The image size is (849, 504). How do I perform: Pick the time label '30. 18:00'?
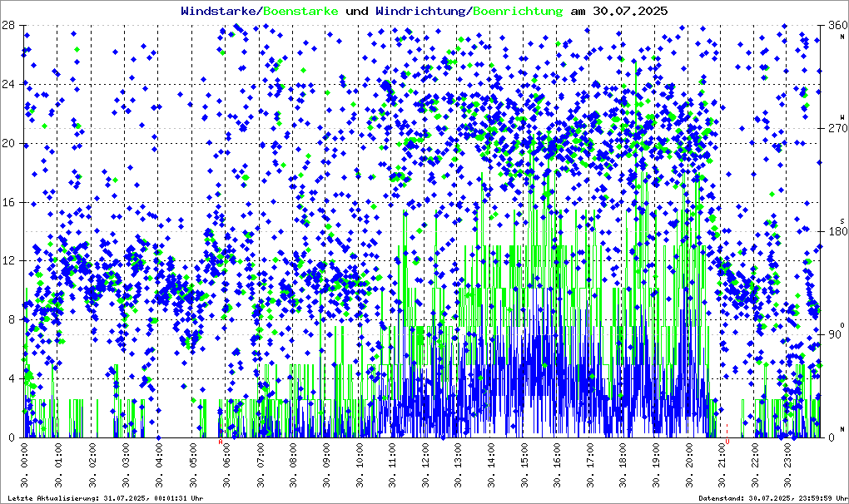click(x=623, y=465)
